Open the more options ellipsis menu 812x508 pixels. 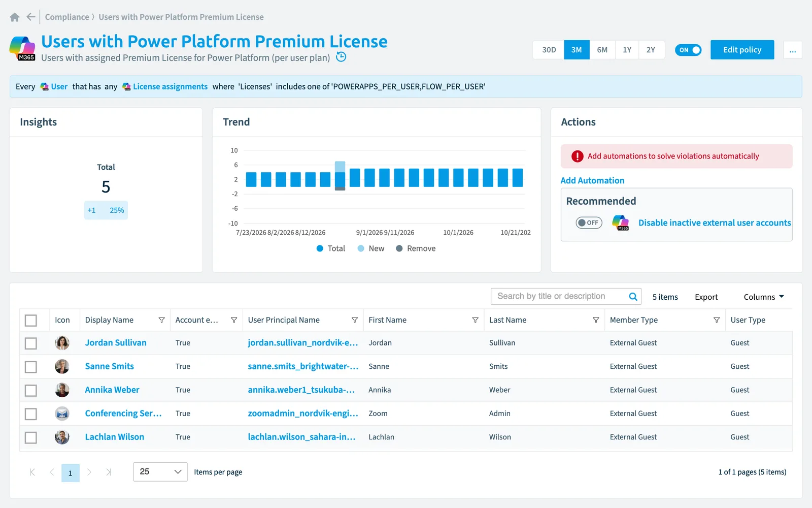coord(793,50)
